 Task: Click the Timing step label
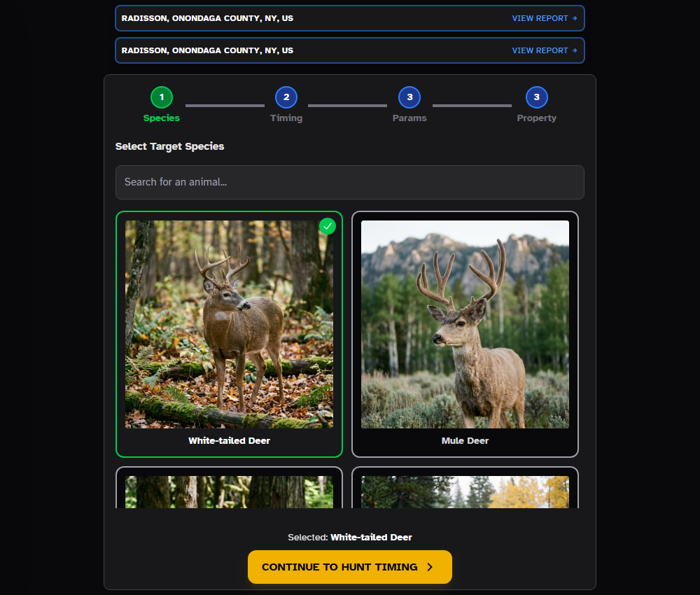pyautogui.click(x=286, y=118)
